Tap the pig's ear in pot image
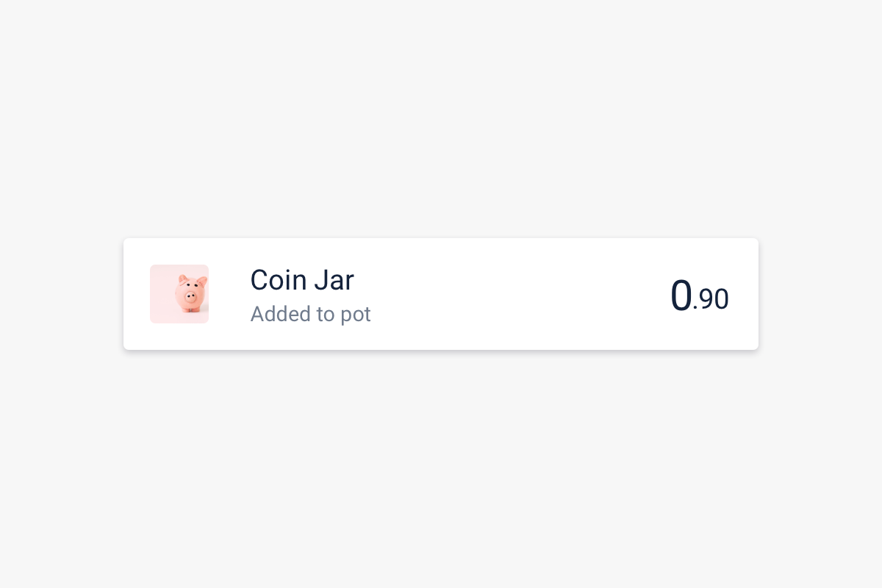This screenshot has height=588, width=882. (183, 279)
